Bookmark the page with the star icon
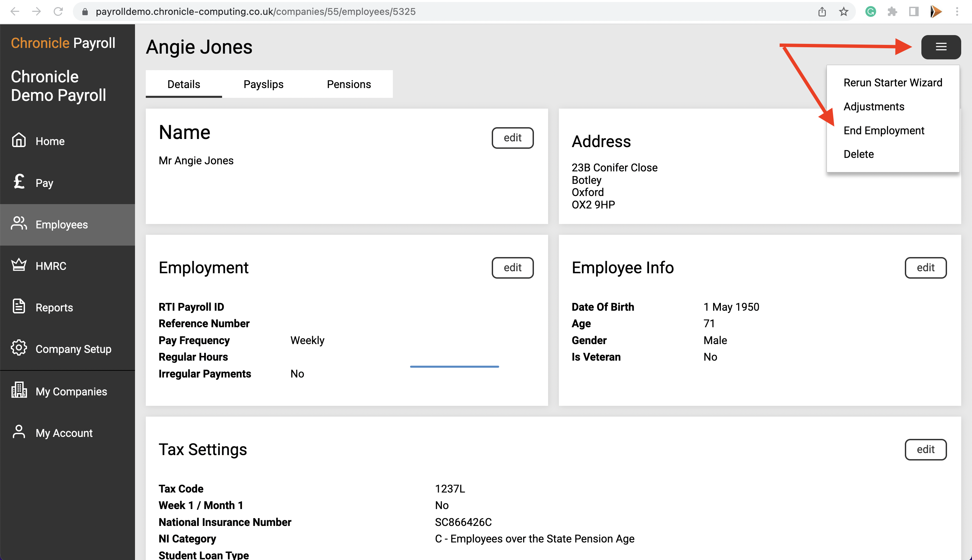Screen dimensions: 972x560 843,11
